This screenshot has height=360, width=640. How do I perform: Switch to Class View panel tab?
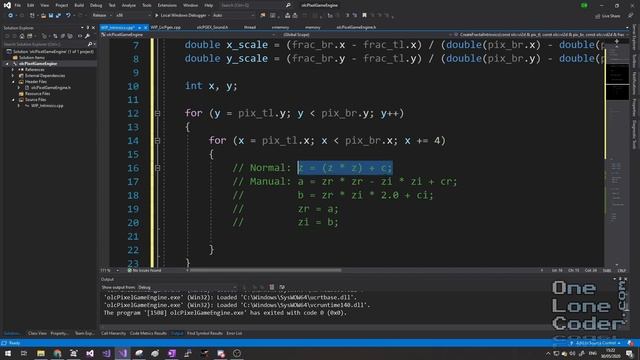pyautogui.click(x=37, y=333)
